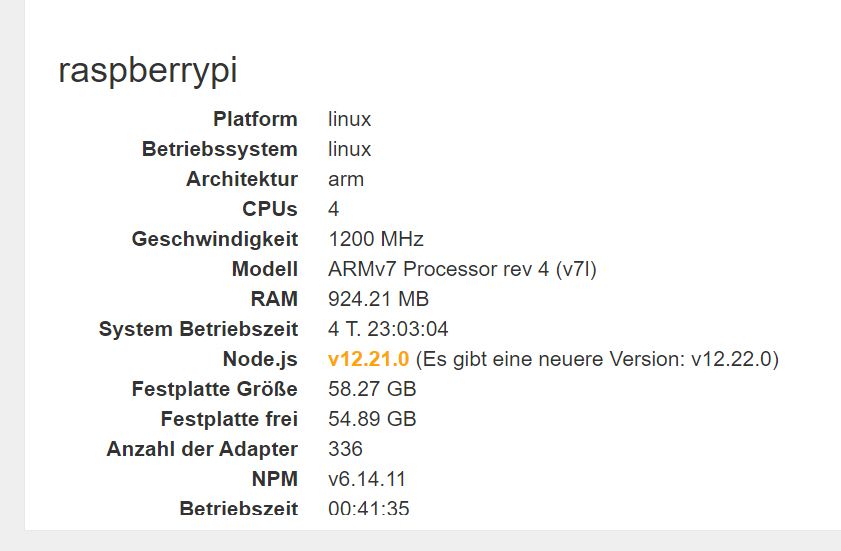This screenshot has height=551, width=841.
Task: Click the System Betriebszeit label
Action: pyautogui.click(x=198, y=329)
